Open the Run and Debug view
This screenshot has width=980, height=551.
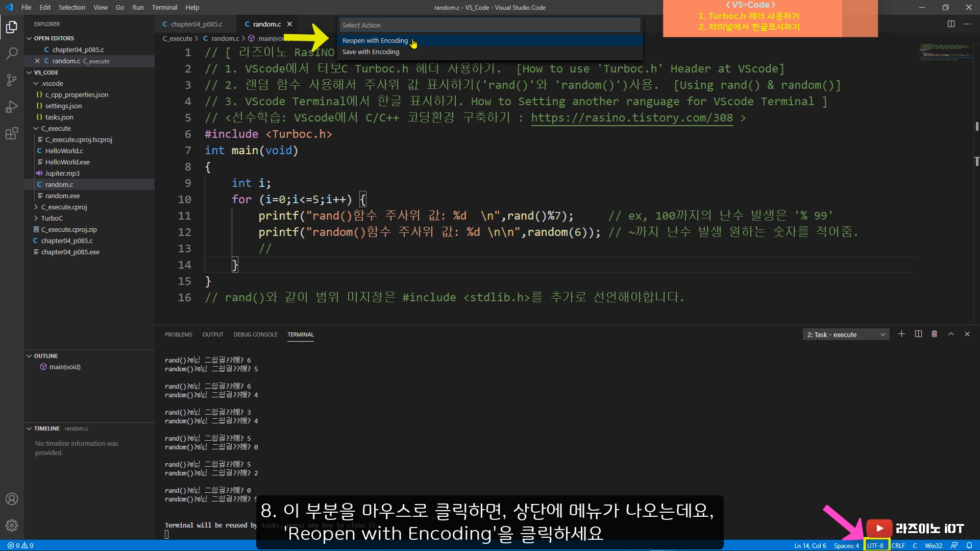point(12,107)
